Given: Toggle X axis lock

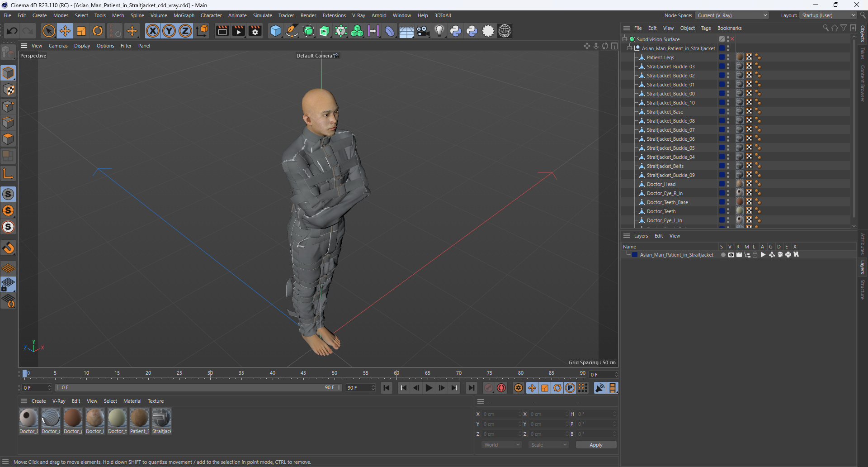Looking at the screenshot, I should (x=153, y=31).
